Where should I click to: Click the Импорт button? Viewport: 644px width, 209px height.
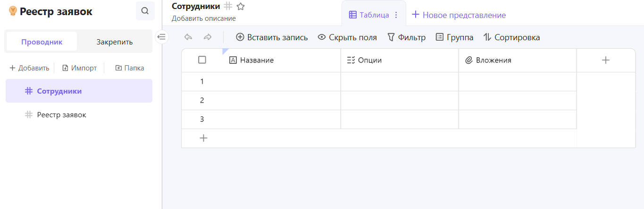coord(79,68)
